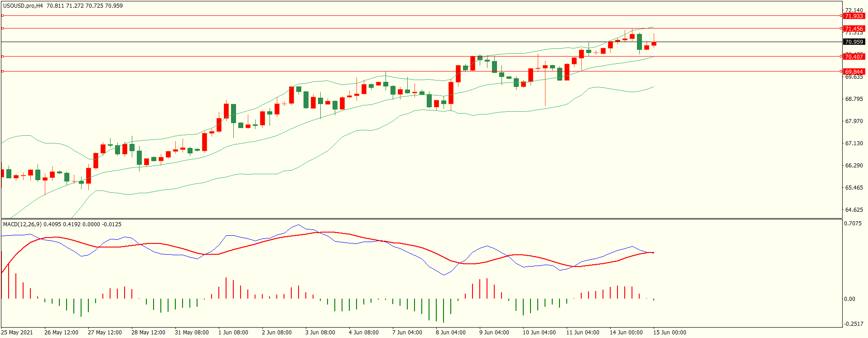The image size is (868, 338).
Task: Click the 27 May 12:00 time label
Action: tap(105, 333)
